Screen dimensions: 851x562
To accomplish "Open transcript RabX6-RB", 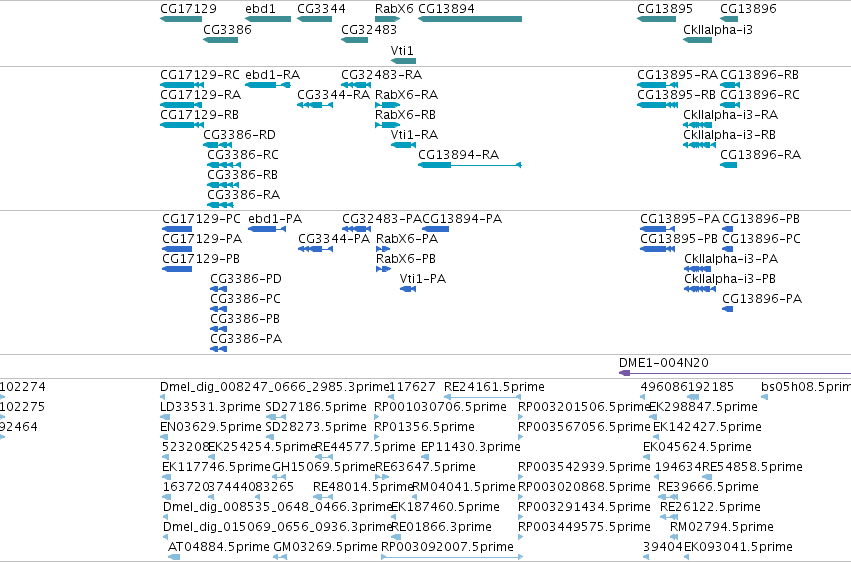I will pos(387,125).
